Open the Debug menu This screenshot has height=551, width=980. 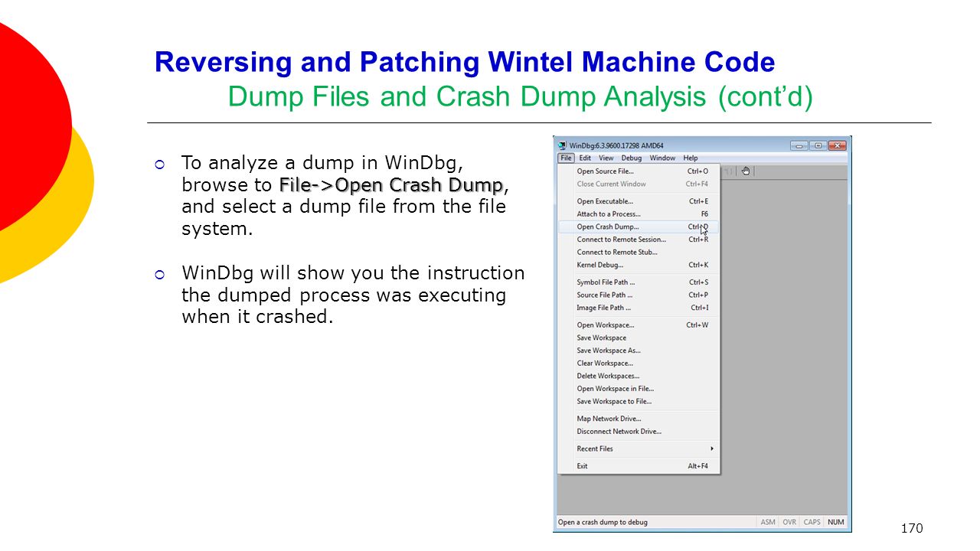click(x=632, y=158)
